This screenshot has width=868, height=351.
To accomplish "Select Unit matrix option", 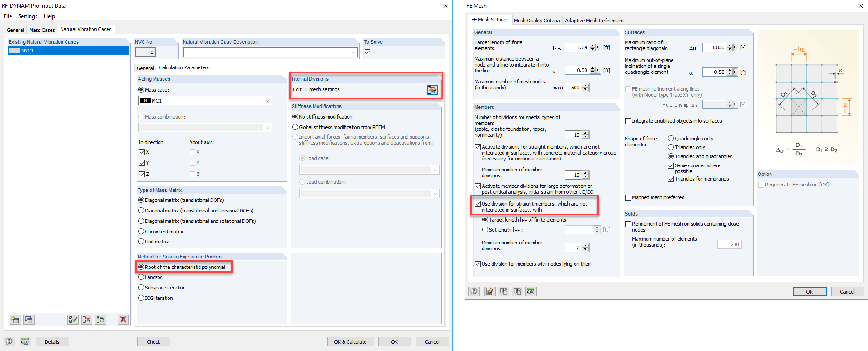I will point(153,242).
